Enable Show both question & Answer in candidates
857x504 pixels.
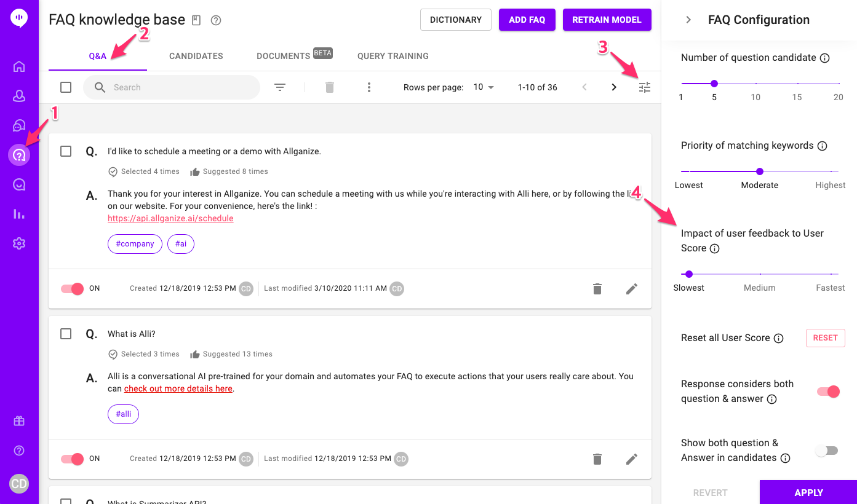(x=827, y=451)
